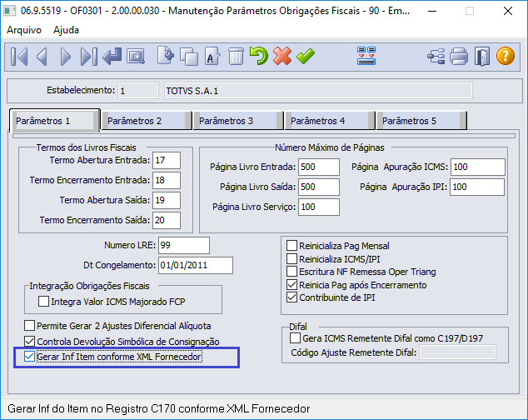Open the Arquivo menu
This screenshot has width=528, height=420.
tap(24, 30)
